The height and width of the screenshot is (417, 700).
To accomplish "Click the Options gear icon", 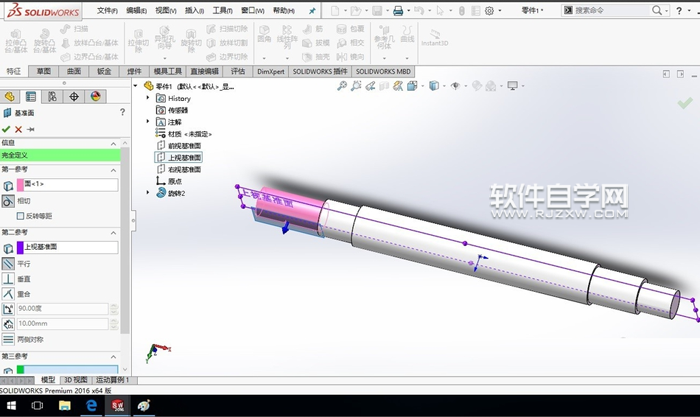I will (489, 11).
